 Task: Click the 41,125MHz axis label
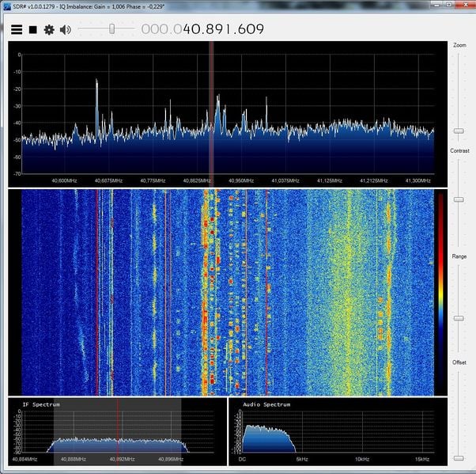point(330,180)
